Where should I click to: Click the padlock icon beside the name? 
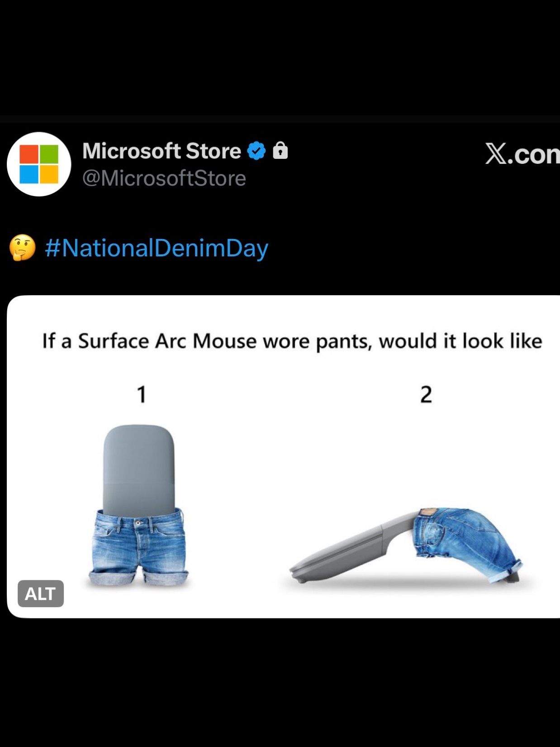tap(280, 150)
